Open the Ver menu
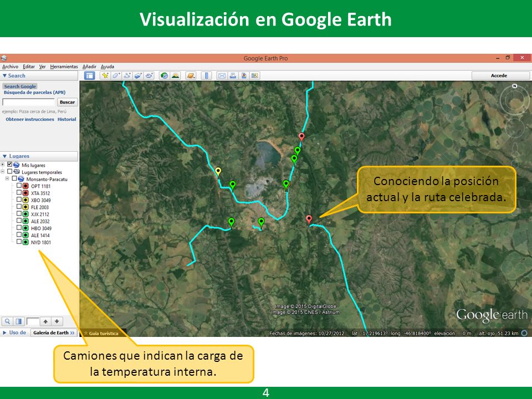532x399 pixels. pos(43,66)
